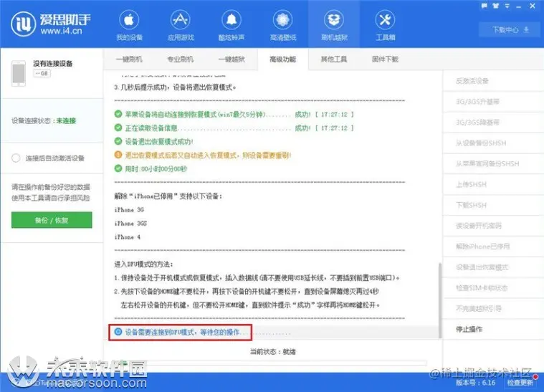Screen dimensions: 544x392
Task: Click the iPhone 3G line in supported devices
Action: click(129, 210)
